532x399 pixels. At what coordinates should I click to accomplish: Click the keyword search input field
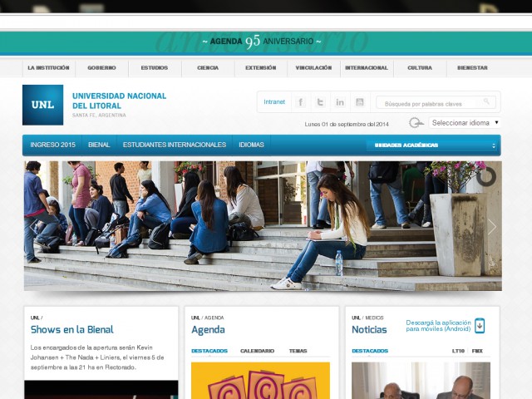coord(429,103)
